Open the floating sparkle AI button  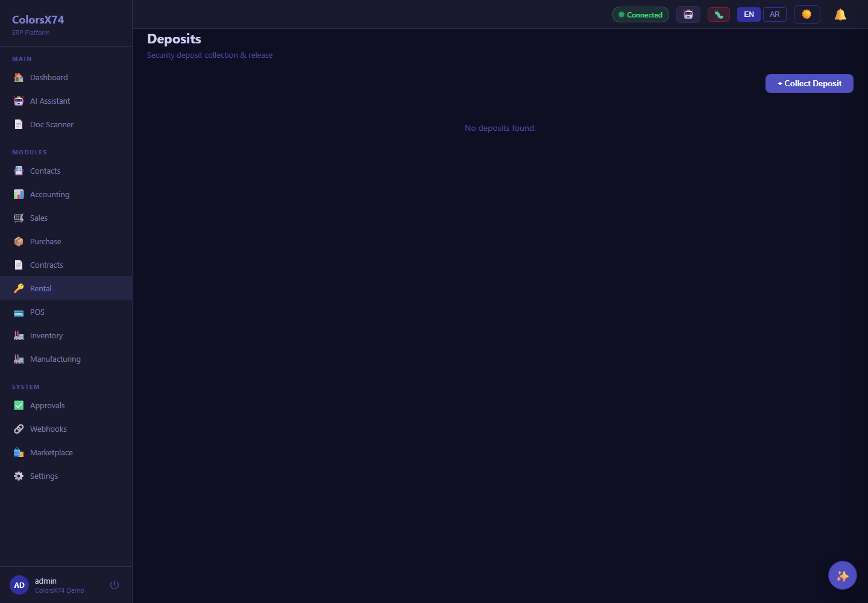(x=843, y=575)
